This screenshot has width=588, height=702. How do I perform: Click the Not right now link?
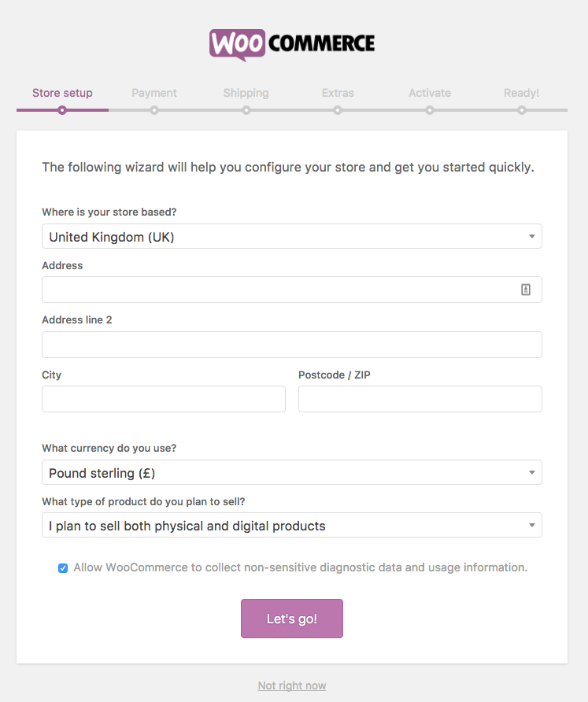[292, 685]
